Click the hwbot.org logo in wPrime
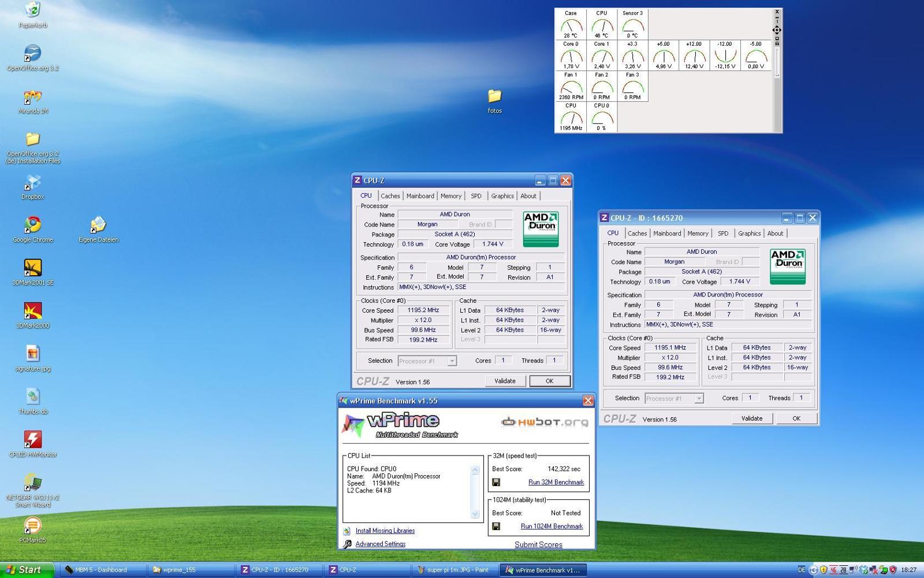Viewport: 924px width, 578px height. [545, 422]
